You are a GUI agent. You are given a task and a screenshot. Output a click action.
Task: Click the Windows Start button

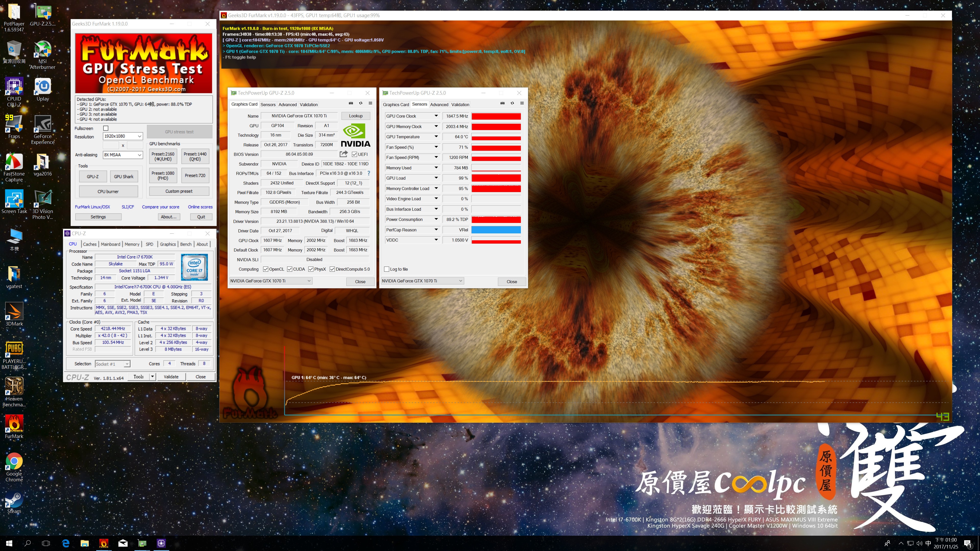point(9,543)
